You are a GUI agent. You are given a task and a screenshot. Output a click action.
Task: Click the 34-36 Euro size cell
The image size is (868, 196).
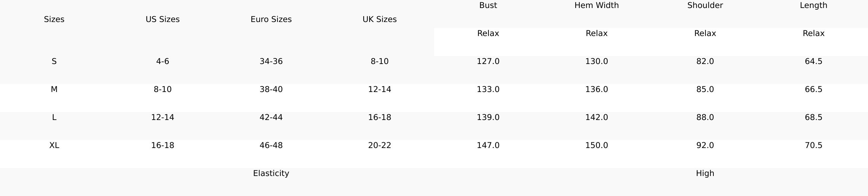[271, 61]
